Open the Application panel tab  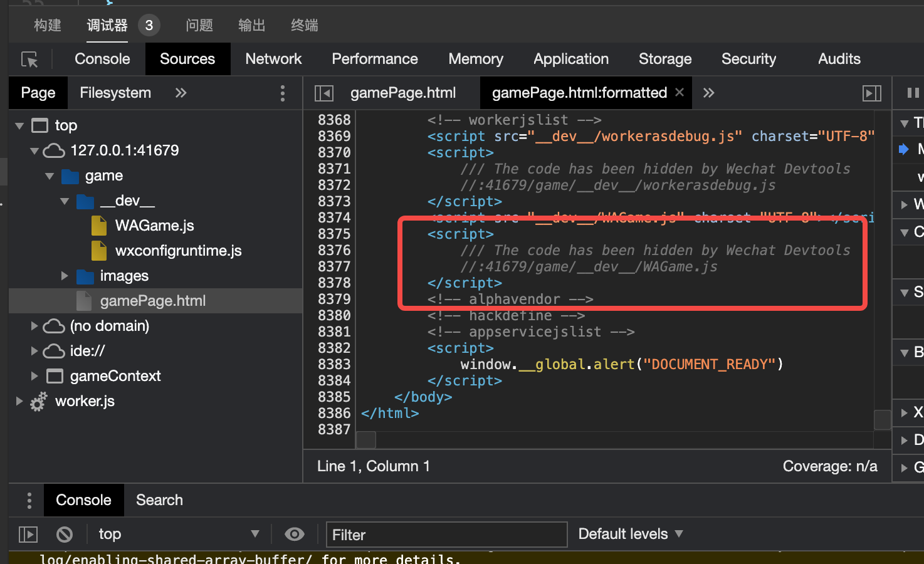click(x=571, y=59)
